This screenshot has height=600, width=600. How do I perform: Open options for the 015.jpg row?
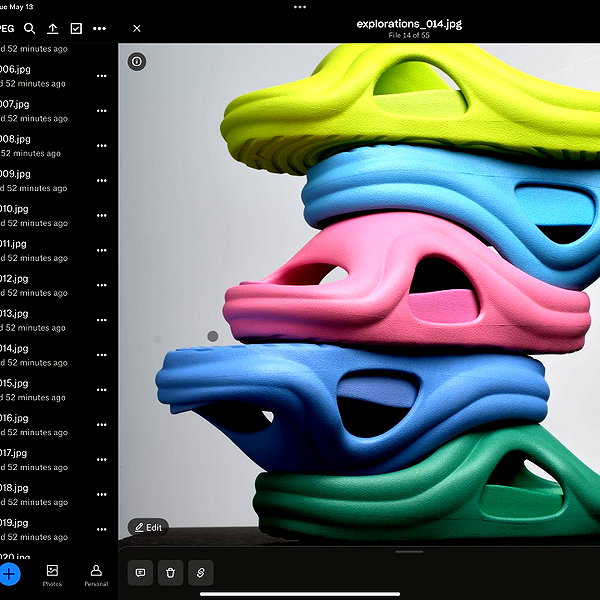(102, 390)
